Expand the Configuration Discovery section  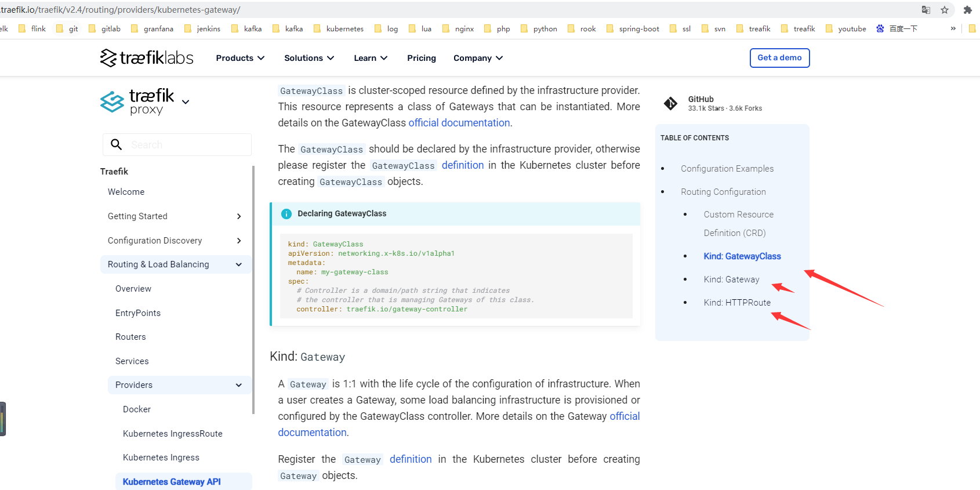(239, 241)
